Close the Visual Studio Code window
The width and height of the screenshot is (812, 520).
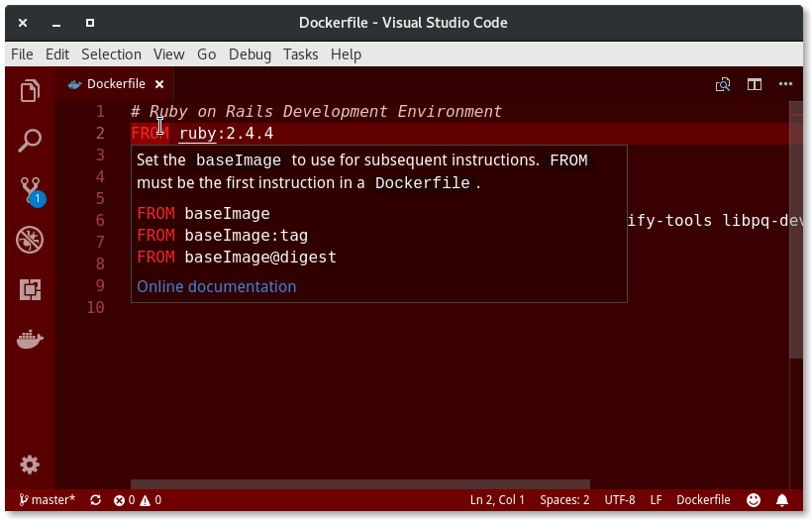point(23,23)
